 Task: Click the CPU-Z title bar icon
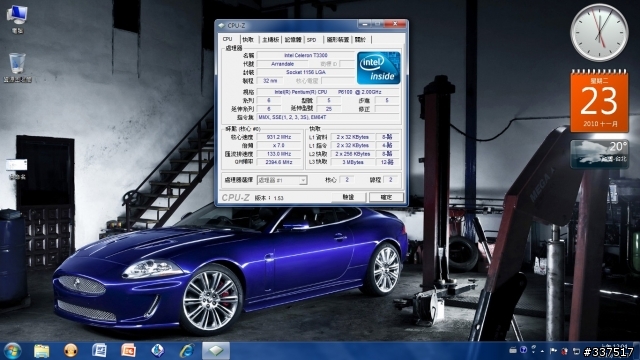coord(222,25)
